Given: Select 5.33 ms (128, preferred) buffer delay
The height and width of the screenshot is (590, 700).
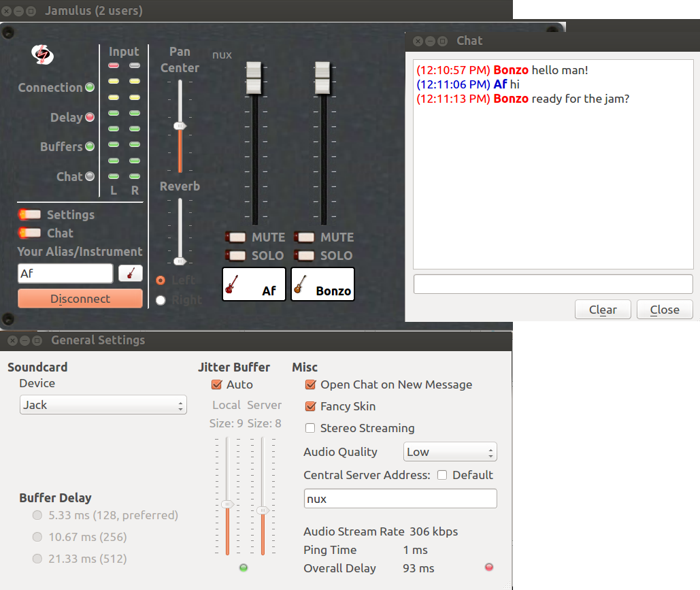Looking at the screenshot, I should click(x=37, y=515).
